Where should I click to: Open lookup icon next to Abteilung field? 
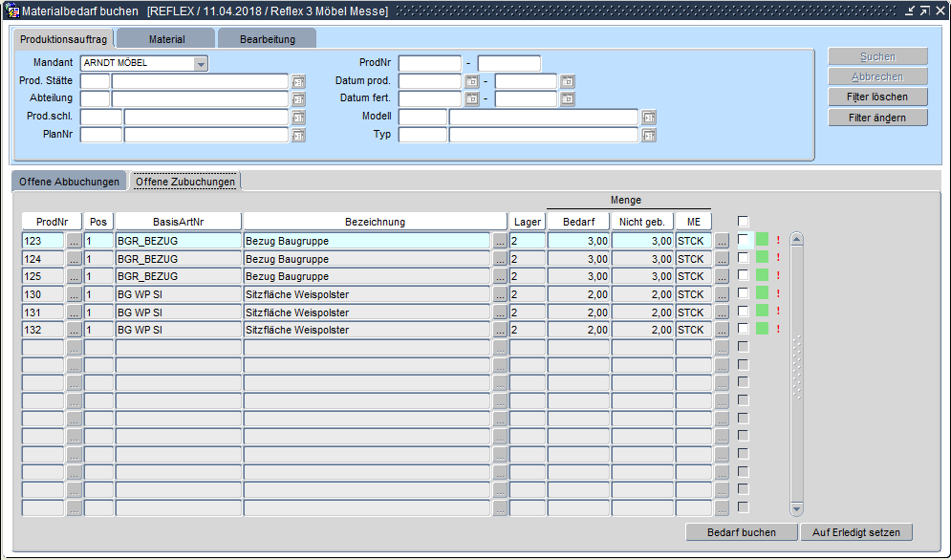pyautogui.click(x=298, y=99)
